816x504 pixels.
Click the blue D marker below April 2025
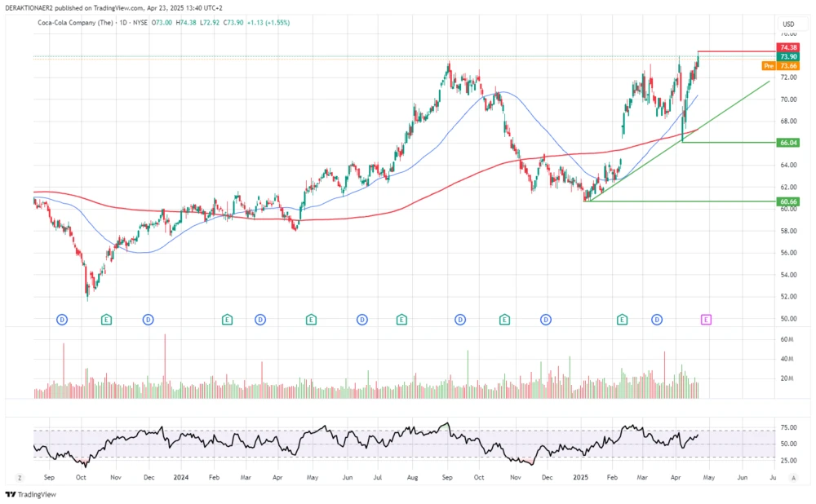click(656, 320)
